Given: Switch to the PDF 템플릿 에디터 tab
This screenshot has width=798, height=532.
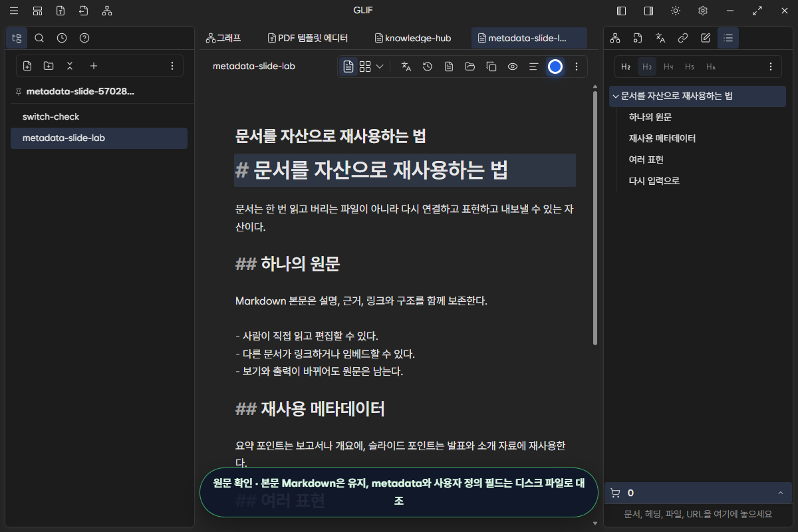Looking at the screenshot, I should coord(308,38).
